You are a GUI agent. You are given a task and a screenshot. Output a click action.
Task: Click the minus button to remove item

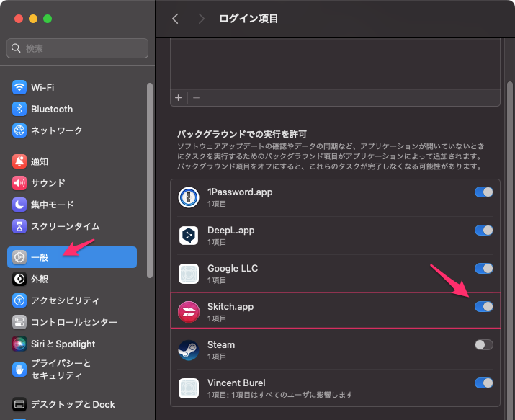point(196,97)
